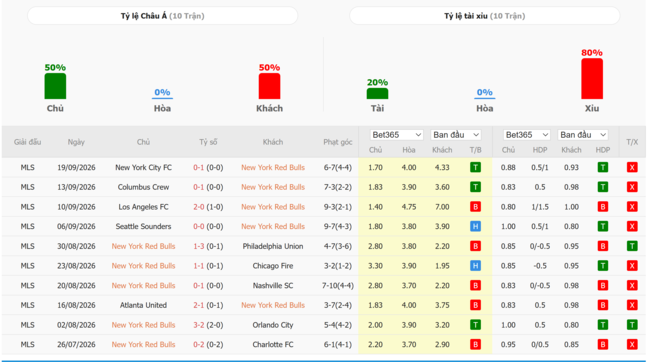The height and width of the screenshot is (362, 650).
Task: Open New York Red Bulls link in 20/08/2026 row
Action: pos(143,286)
